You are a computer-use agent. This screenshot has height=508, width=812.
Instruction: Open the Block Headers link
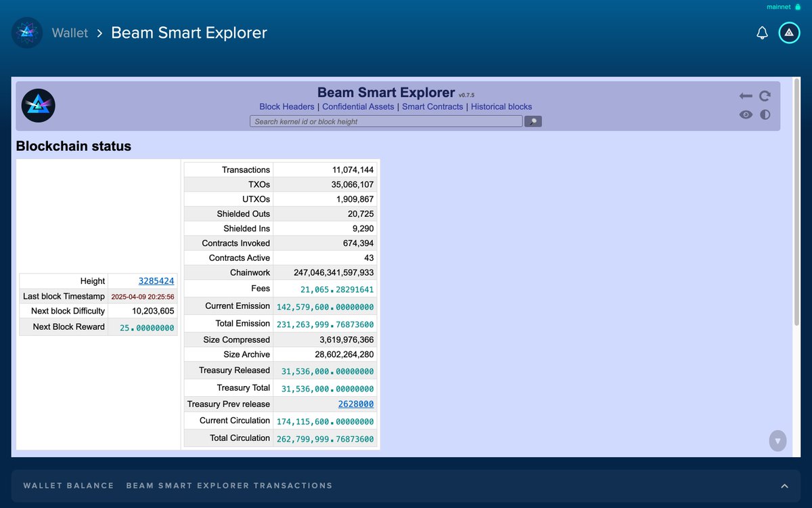pos(287,107)
